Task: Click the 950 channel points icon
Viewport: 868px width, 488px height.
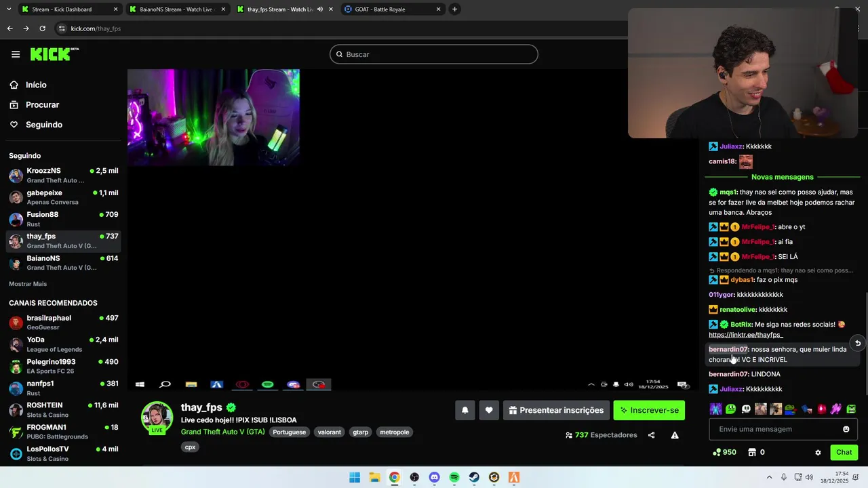Action: pyautogui.click(x=717, y=452)
